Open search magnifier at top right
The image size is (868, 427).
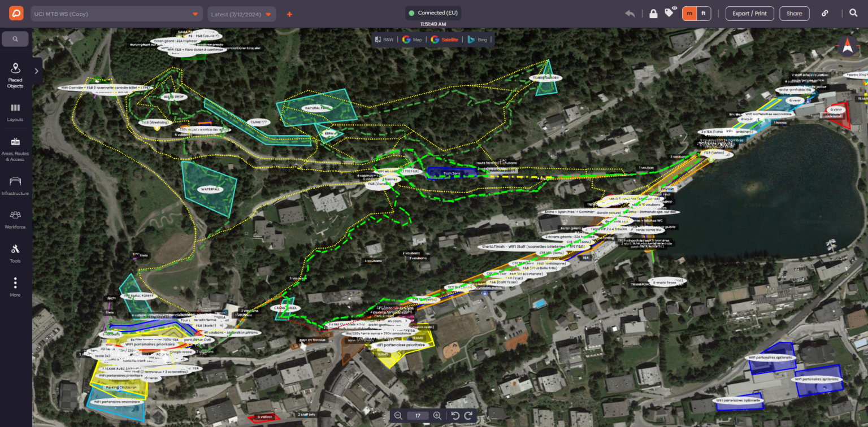(x=853, y=13)
